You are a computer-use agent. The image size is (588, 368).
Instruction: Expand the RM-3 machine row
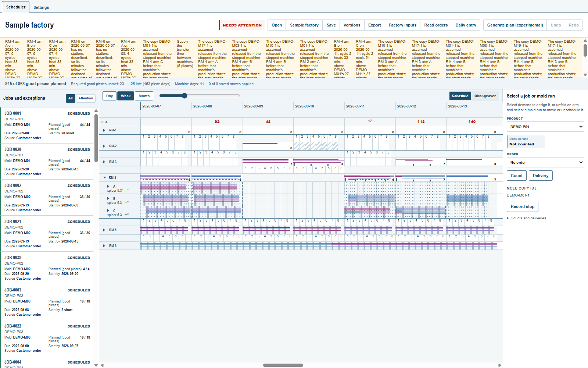point(104,162)
